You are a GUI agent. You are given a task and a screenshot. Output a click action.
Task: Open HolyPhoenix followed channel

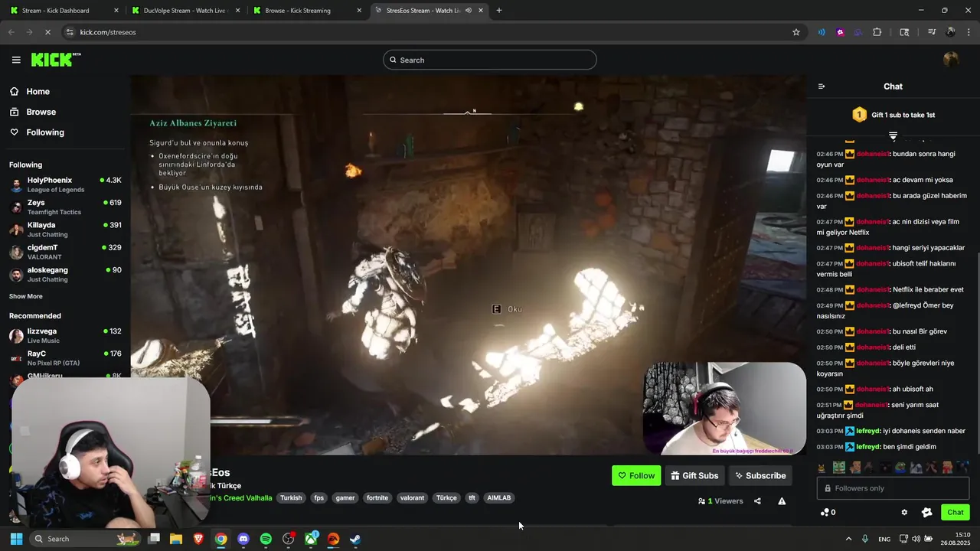pos(65,184)
